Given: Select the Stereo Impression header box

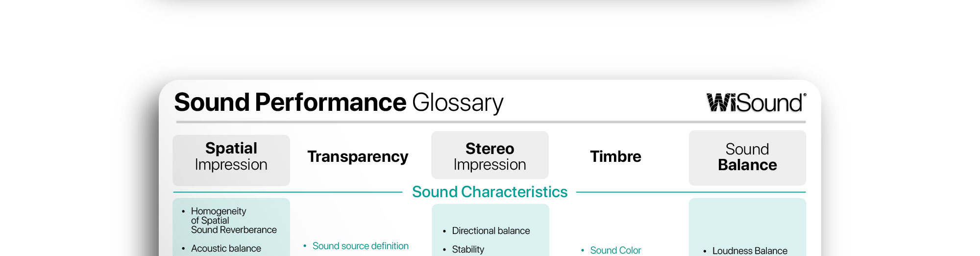Looking at the screenshot, I should tap(490, 155).
